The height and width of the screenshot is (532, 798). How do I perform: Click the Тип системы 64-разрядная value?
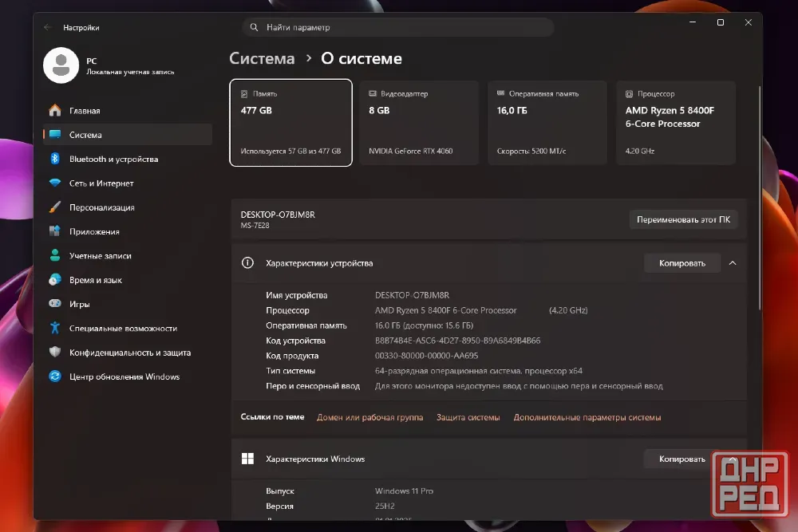click(478, 371)
